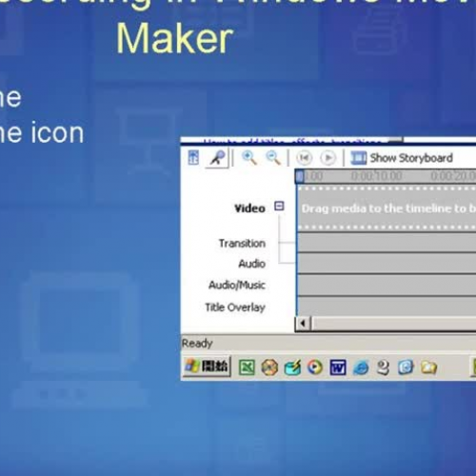Launch Windows Media Player from quick launch
476x476 pixels.
pyautogui.click(x=315, y=367)
